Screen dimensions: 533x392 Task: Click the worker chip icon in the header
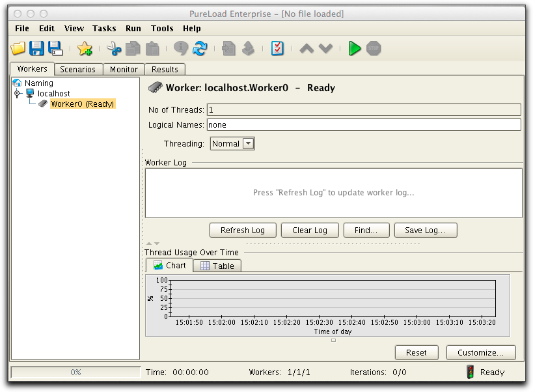(x=156, y=87)
